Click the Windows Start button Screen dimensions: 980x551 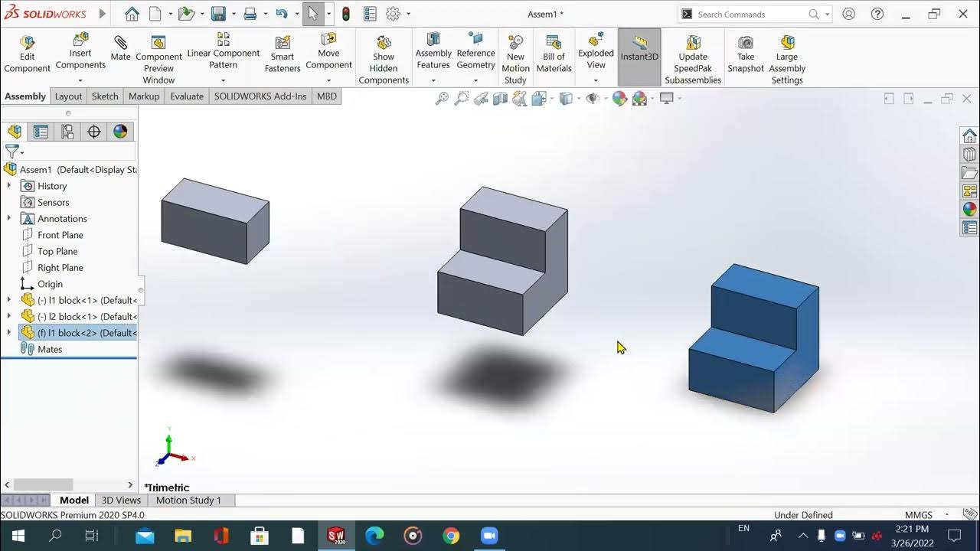click(17, 536)
